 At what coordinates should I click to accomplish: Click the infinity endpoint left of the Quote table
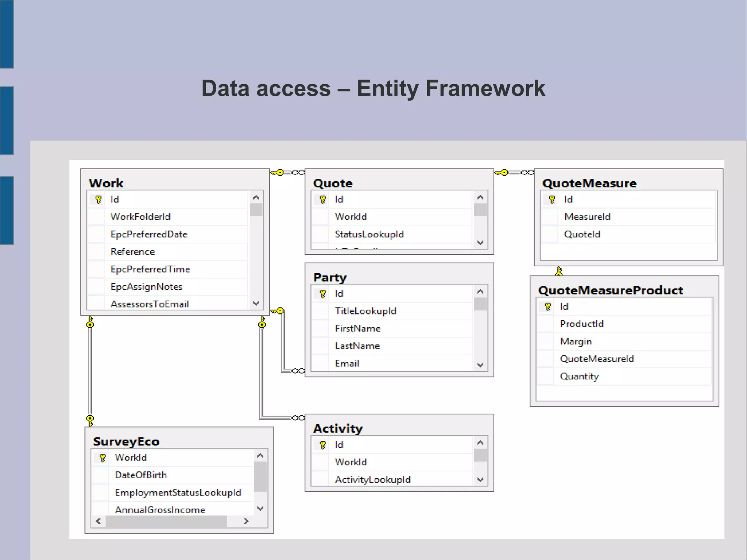(x=298, y=173)
